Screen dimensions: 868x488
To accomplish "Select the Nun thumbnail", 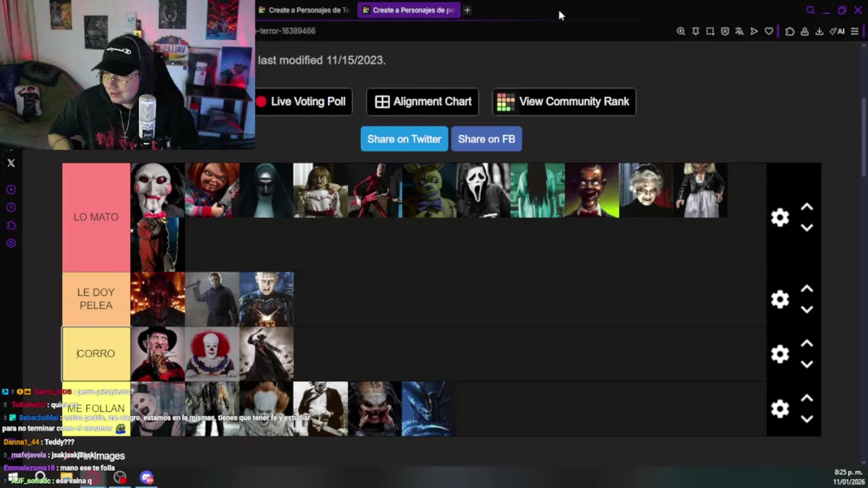I will coord(266,190).
